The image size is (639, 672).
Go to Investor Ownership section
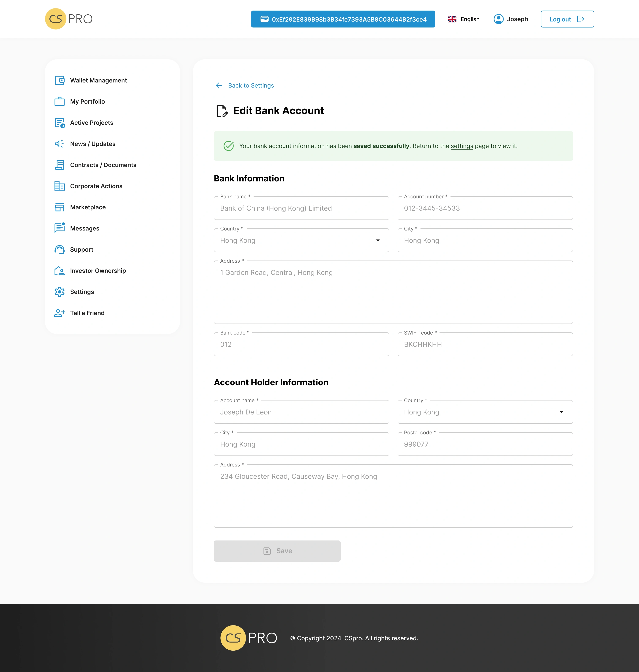pos(98,271)
